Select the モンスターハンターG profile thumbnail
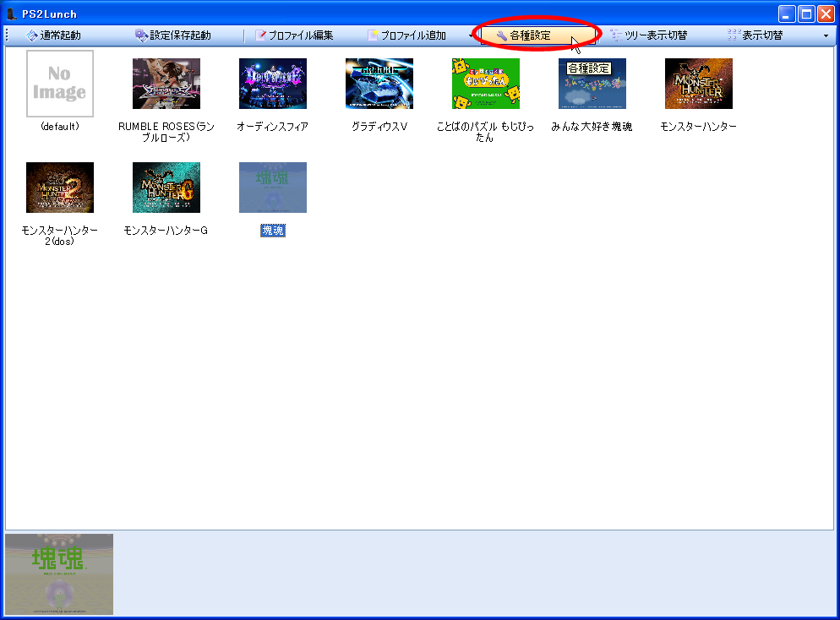 click(166, 188)
